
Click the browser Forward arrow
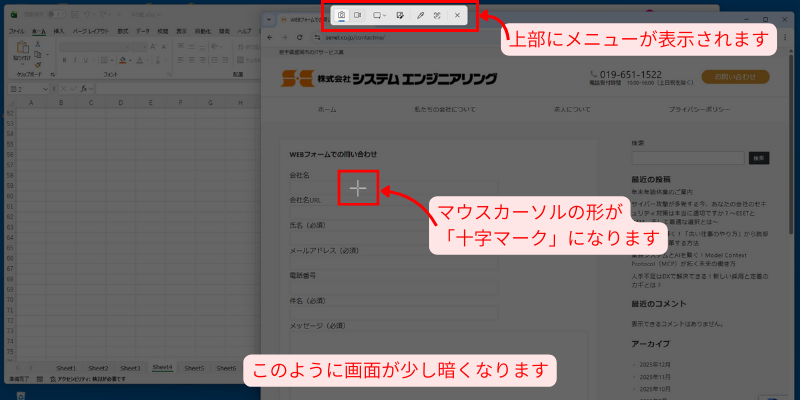(284, 37)
